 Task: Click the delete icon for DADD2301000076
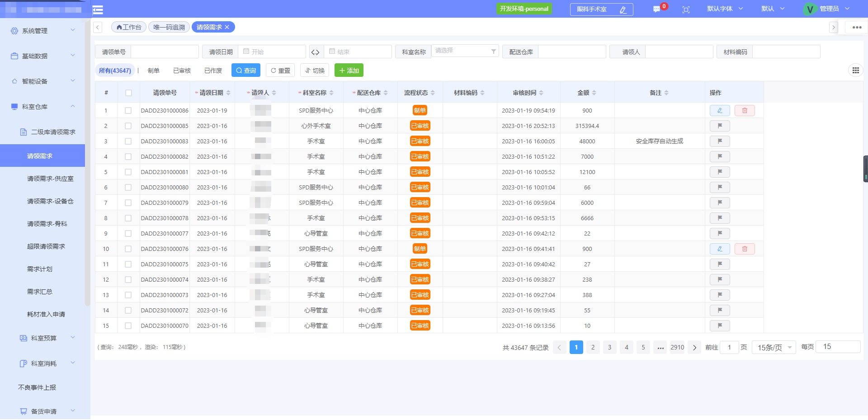click(x=745, y=249)
